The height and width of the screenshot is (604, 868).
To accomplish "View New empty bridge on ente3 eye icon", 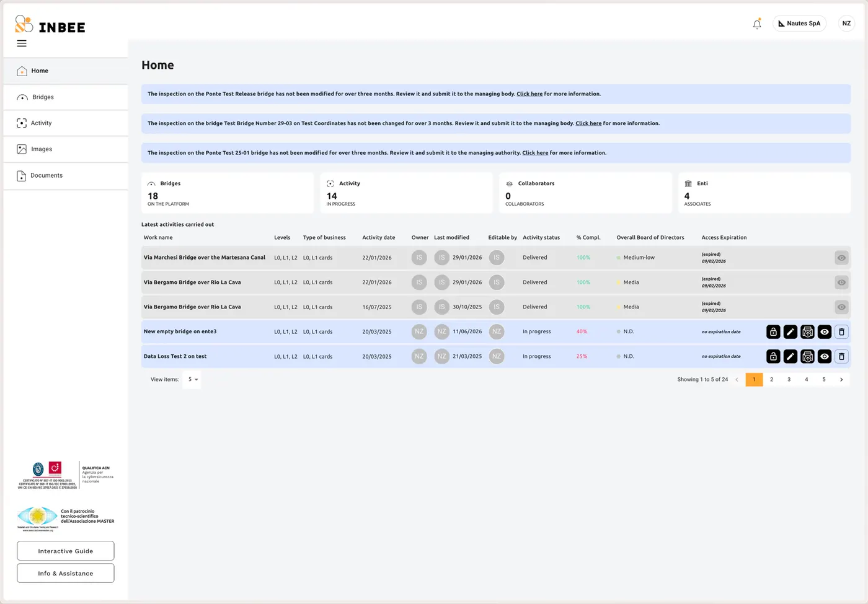I will click(825, 332).
